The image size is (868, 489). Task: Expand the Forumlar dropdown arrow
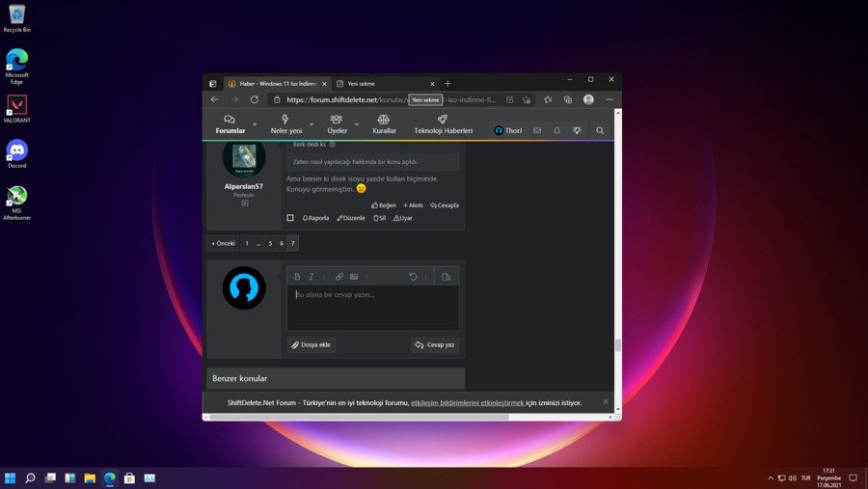click(x=255, y=124)
